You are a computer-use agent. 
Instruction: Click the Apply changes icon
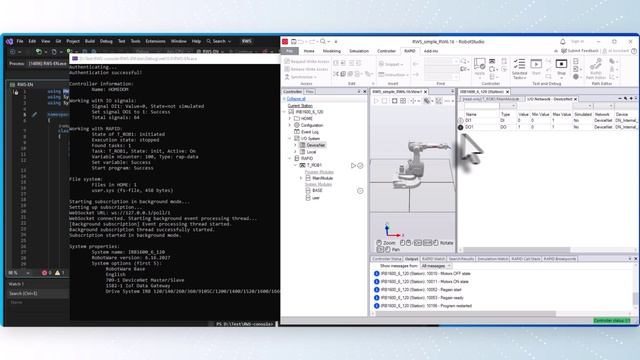click(x=480, y=64)
